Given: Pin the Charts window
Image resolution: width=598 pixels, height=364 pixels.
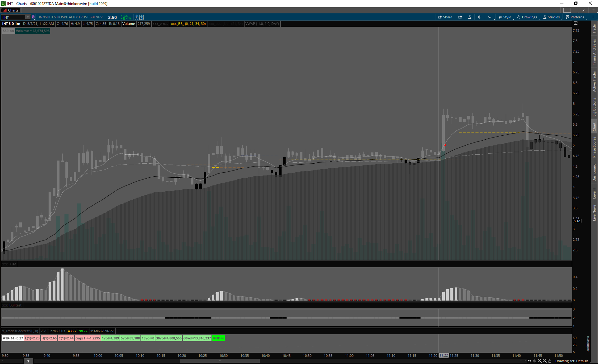Looking at the screenshot, I should 584,10.
